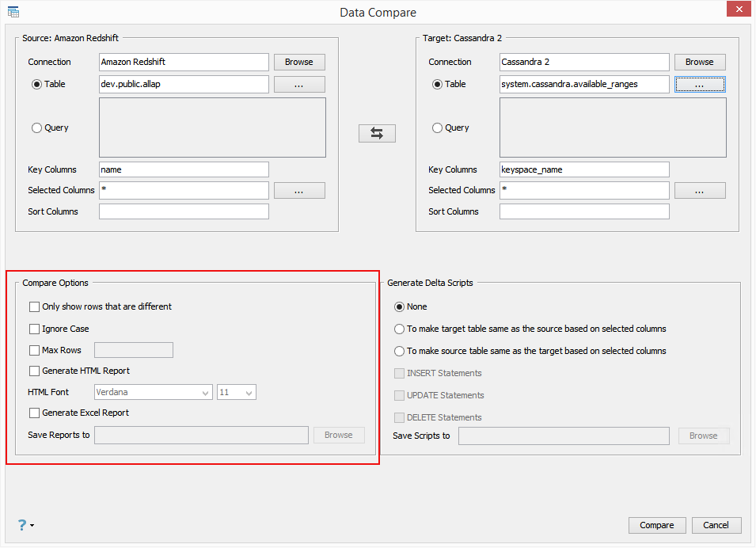
Task: Open target Selected Columns ellipsis button
Action: tap(700, 190)
